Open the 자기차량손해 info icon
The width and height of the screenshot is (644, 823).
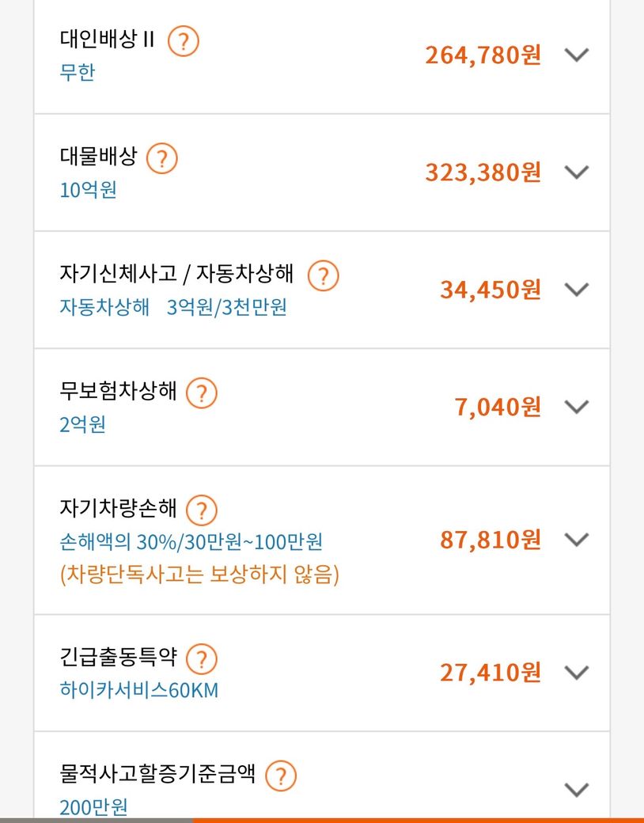tap(201, 510)
